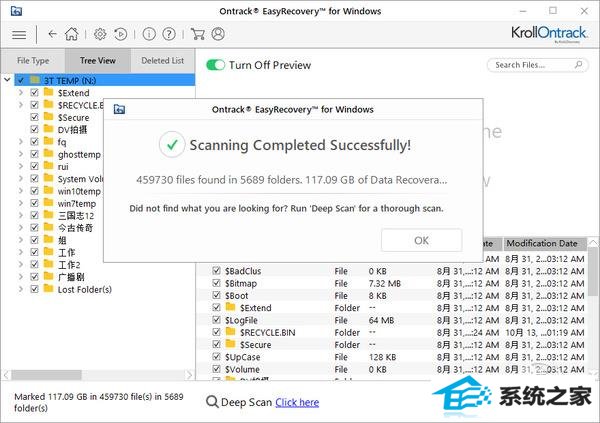Expand the $Extend tree node

(21, 93)
